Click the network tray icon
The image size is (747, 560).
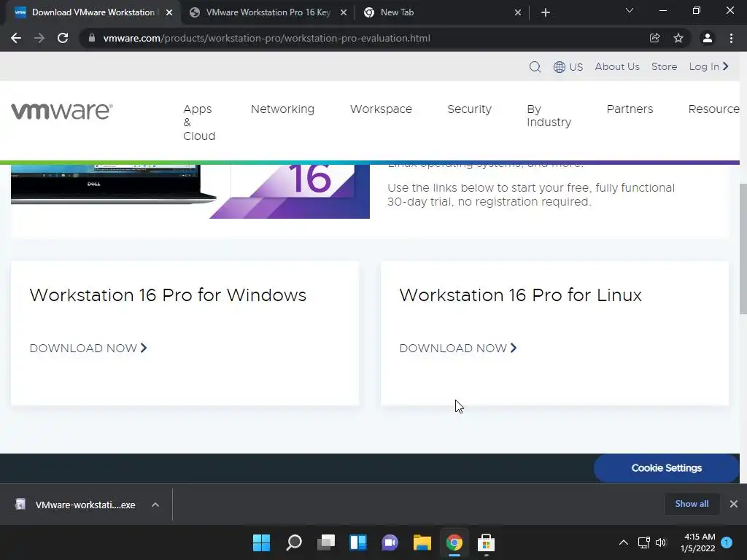[643, 542]
